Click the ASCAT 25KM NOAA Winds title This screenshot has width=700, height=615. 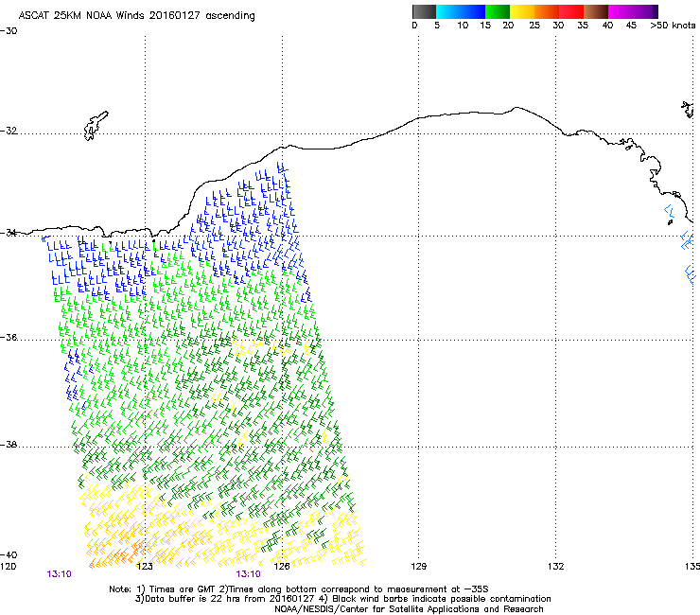pos(136,15)
